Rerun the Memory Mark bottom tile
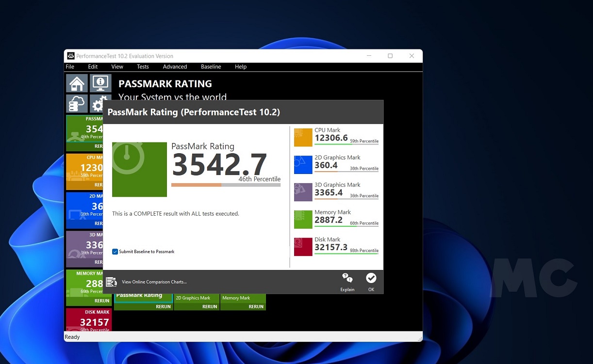Image resolution: width=593 pixels, height=364 pixels. (256, 306)
